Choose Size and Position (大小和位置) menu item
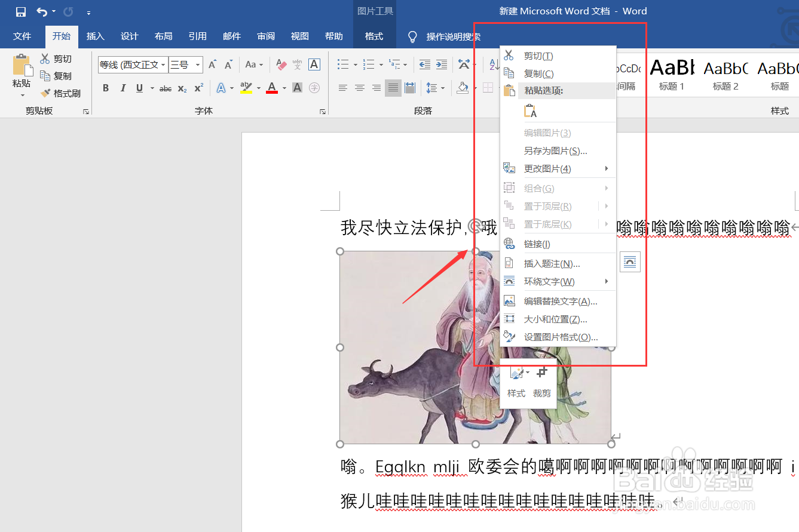Image resolution: width=799 pixels, height=532 pixels. tap(558, 319)
